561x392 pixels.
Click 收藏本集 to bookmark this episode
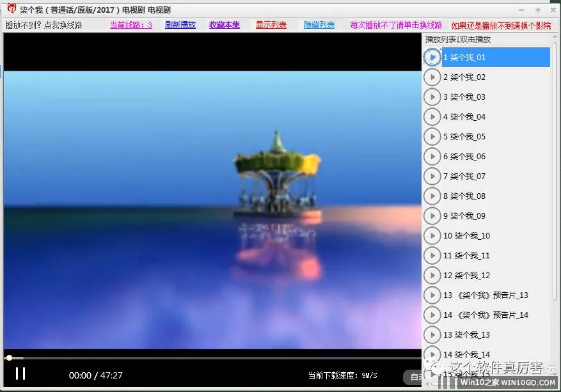click(x=225, y=25)
